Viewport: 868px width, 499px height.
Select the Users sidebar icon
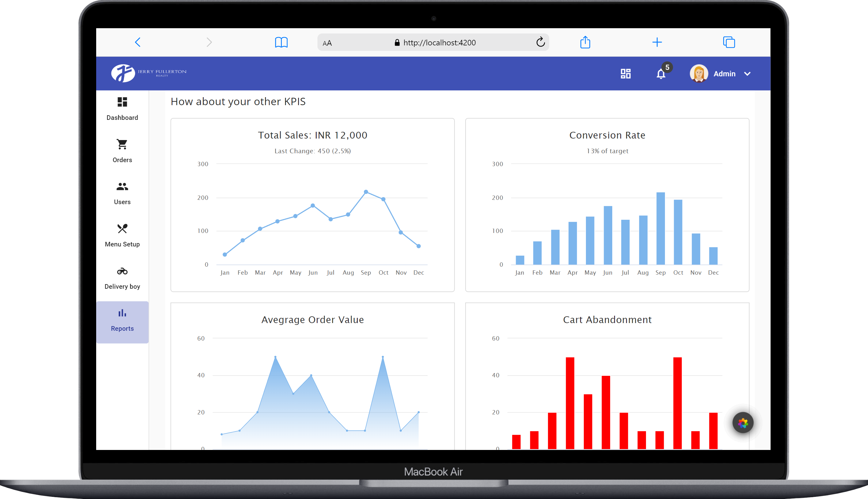coord(122,187)
